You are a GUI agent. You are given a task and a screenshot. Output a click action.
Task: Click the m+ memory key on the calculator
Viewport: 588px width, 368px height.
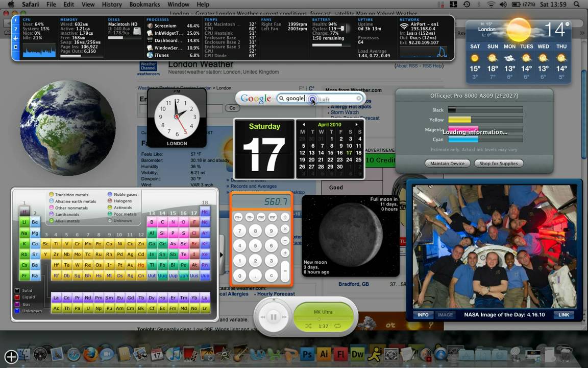click(x=238, y=217)
